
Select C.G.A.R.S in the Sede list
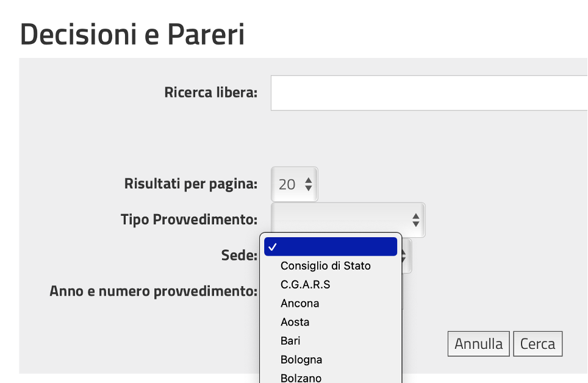point(305,285)
